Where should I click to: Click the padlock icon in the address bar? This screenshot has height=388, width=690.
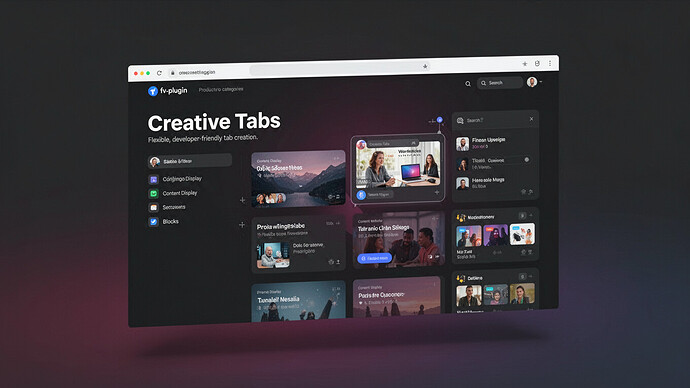(172, 73)
